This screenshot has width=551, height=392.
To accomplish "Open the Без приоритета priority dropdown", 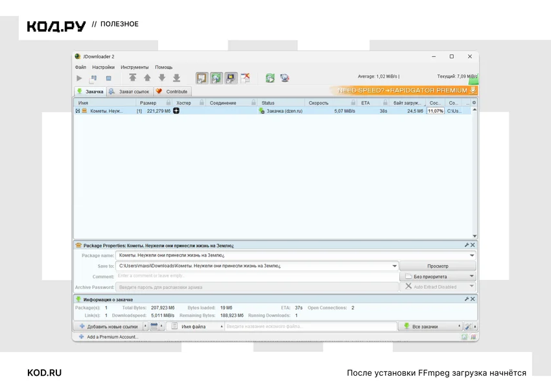I will coord(438,277).
